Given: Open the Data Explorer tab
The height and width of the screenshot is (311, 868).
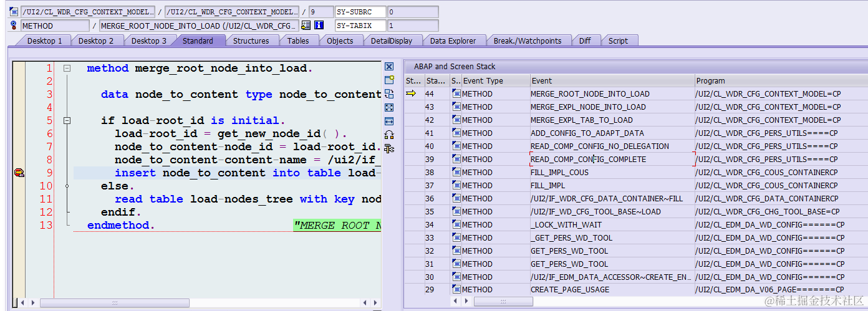Looking at the screenshot, I should click(x=453, y=41).
